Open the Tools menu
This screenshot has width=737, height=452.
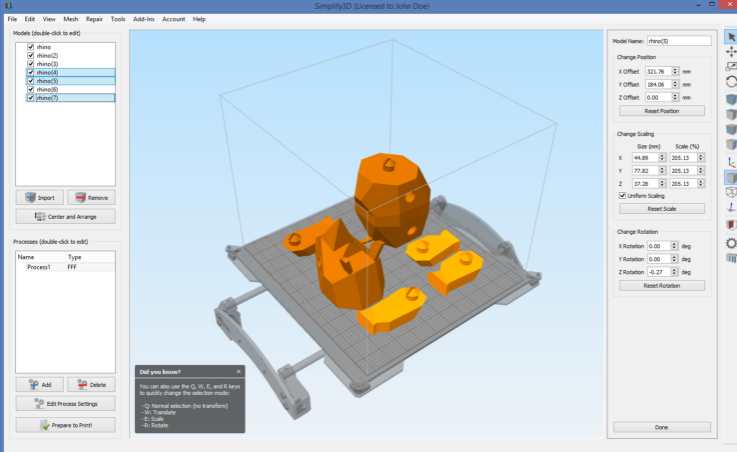tap(118, 19)
